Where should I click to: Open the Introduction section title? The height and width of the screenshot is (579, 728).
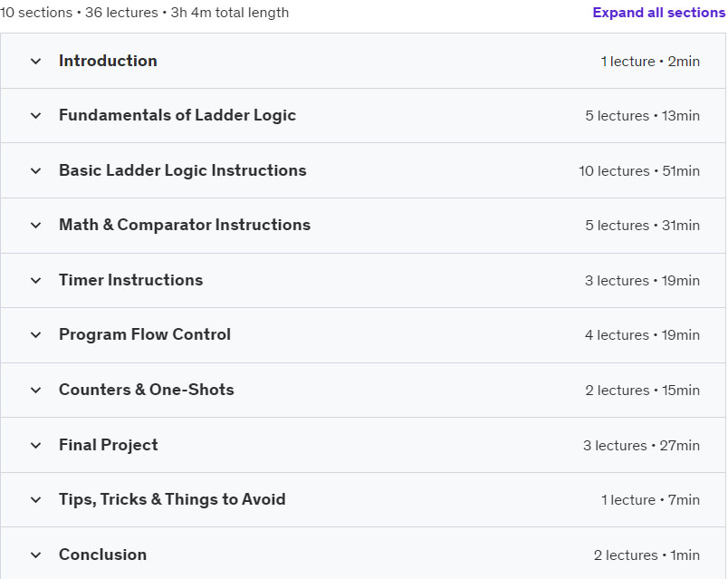pyautogui.click(x=108, y=61)
